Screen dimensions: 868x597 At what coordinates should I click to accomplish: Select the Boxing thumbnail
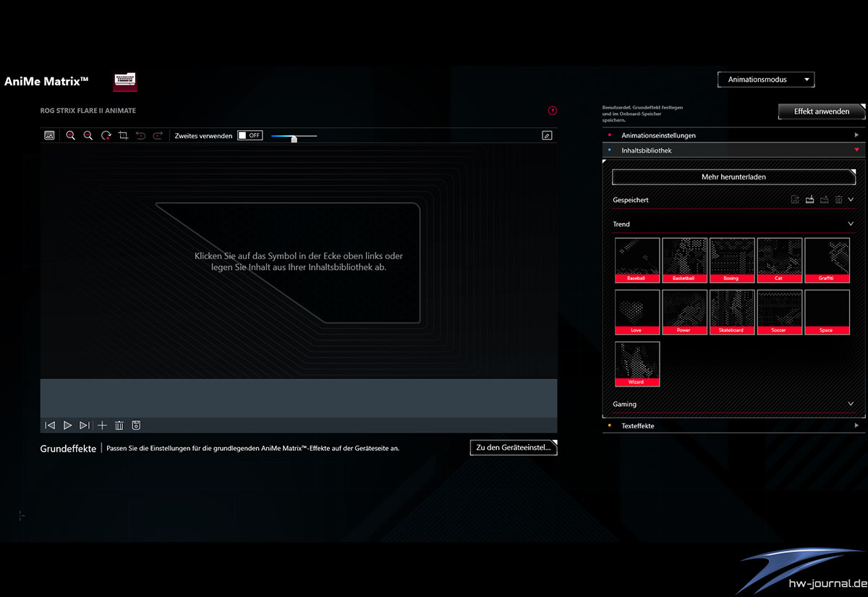(732, 260)
